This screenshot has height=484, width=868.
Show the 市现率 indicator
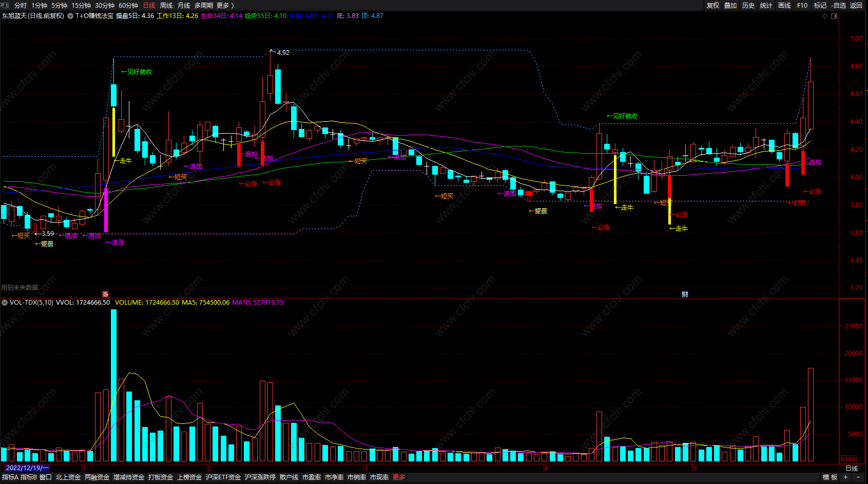coord(379,477)
